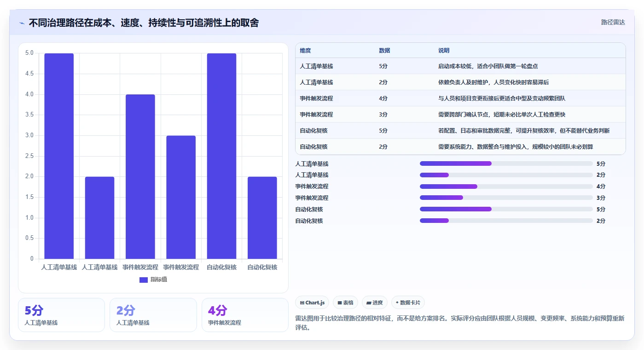This screenshot has height=350, width=644.
Task: Click the 数据卡片 chip label
Action: tap(411, 303)
